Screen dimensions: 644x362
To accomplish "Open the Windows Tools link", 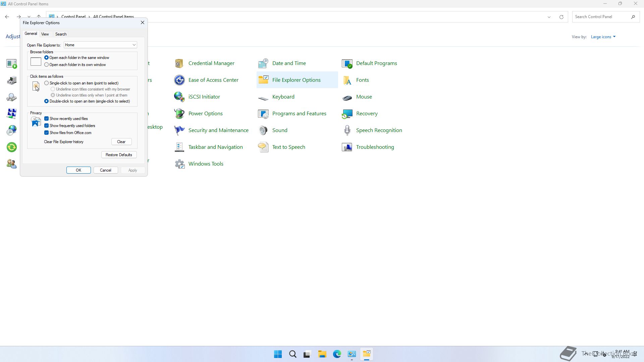I will click(x=206, y=164).
